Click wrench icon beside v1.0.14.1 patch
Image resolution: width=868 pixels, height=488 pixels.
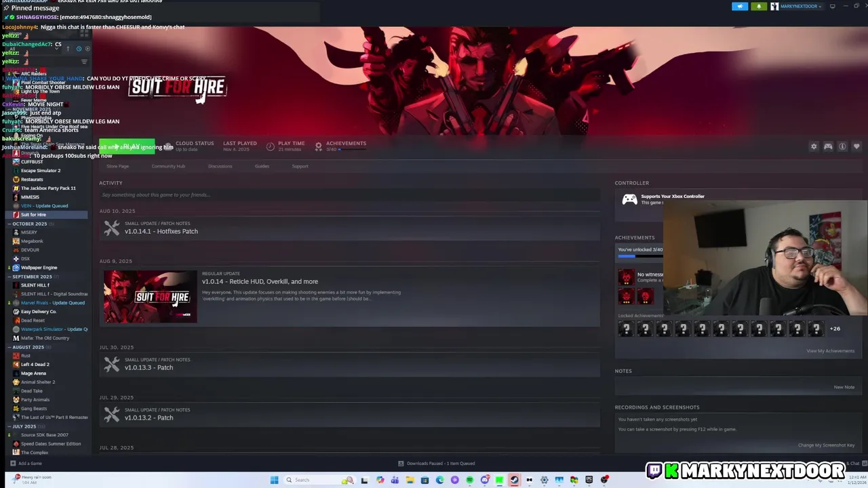pos(111,228)
